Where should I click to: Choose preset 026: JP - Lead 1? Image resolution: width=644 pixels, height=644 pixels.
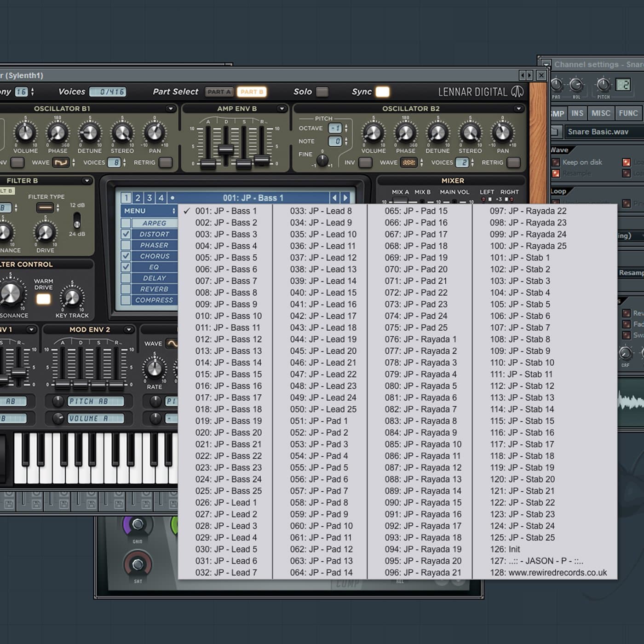click(x=226, y=503)
